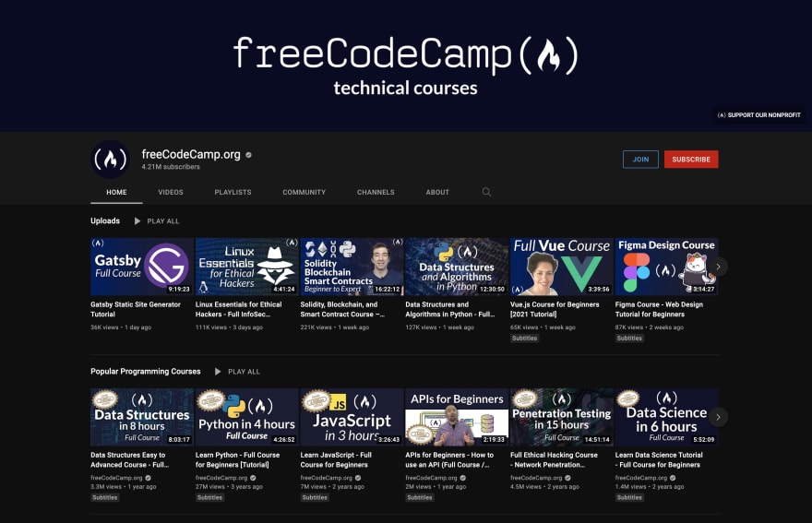Open APIs for Beginners thumbnail

click(457, 417)
